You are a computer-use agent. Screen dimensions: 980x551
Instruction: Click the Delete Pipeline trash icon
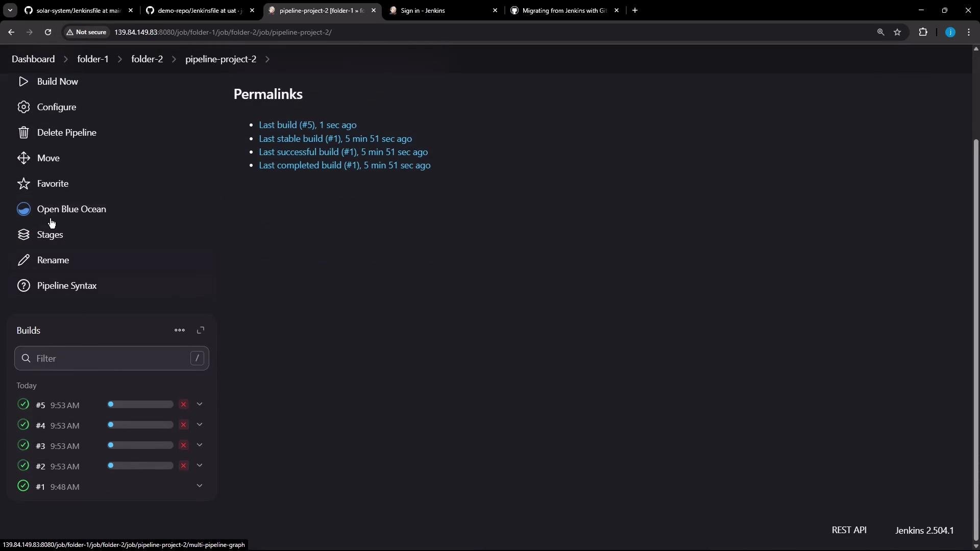click(23, 133)
